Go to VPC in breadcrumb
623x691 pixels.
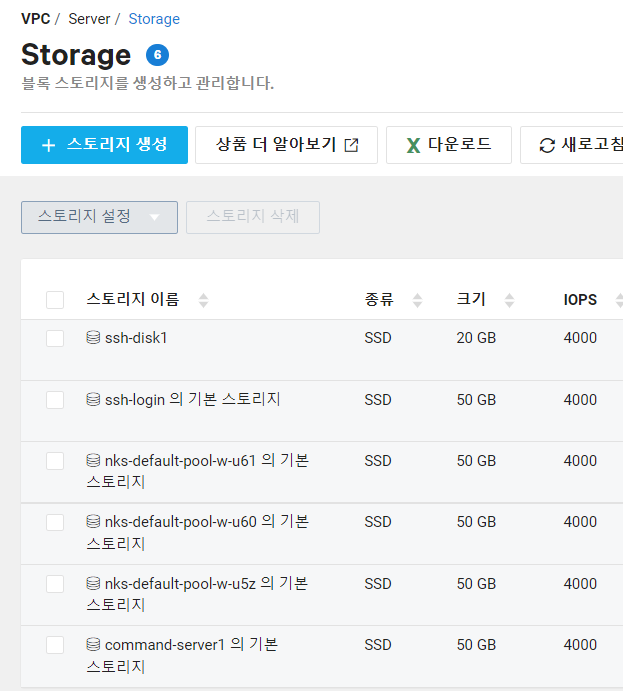(x=36, y=19)
